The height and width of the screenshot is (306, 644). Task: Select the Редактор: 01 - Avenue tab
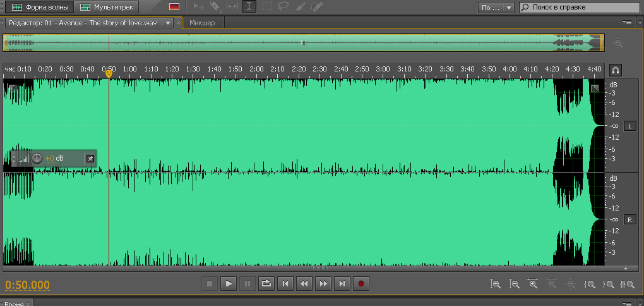[x=83, y=23]
